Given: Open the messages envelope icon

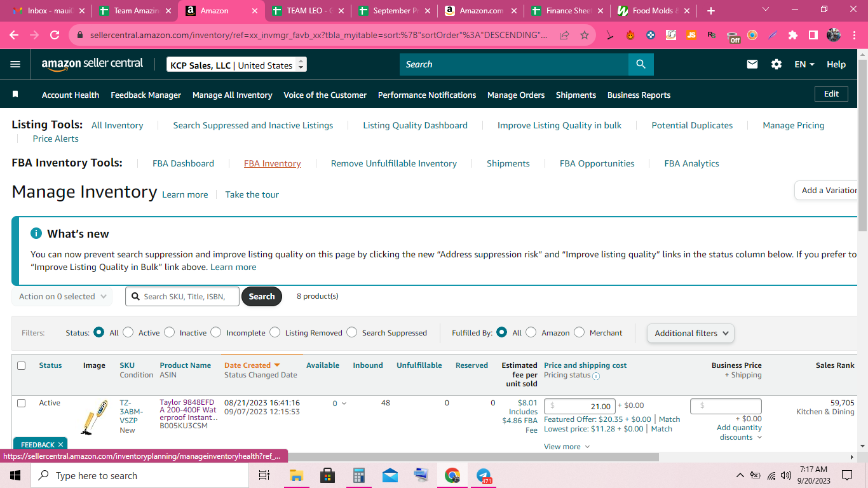Looking at the screenshot, I should click(752, 64).
